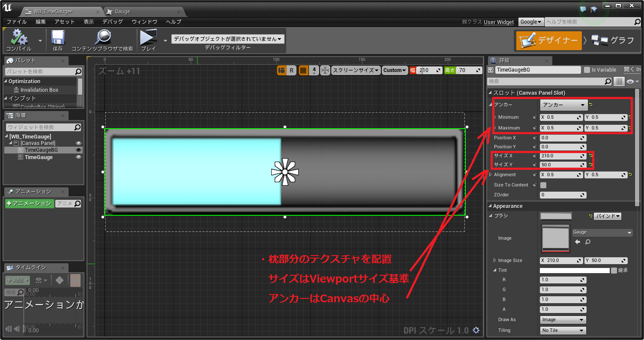Hide the Canvas Panel via eye icon
The height and width of the screenshot is (340, 644).
78,143
